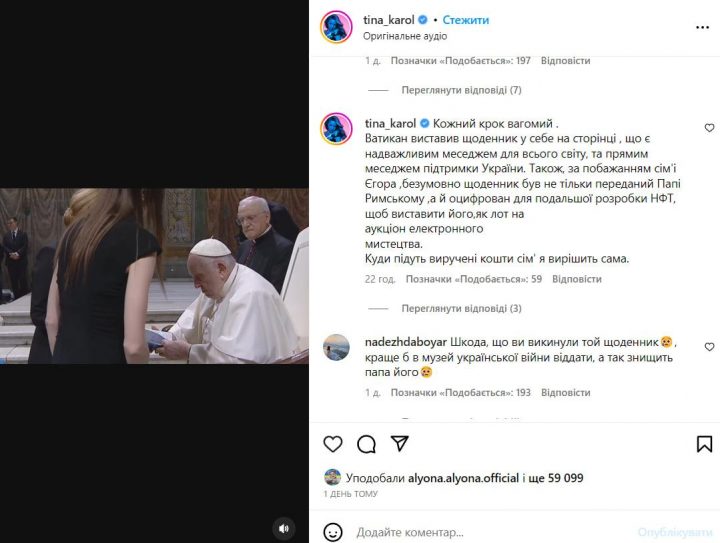
Task: Click the "Додайте коментар..." input field
Action: tap(490, 532)
